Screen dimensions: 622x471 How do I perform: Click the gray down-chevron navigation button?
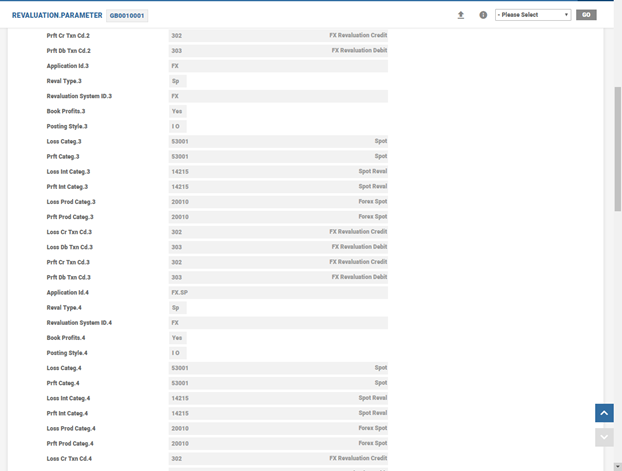604,437
